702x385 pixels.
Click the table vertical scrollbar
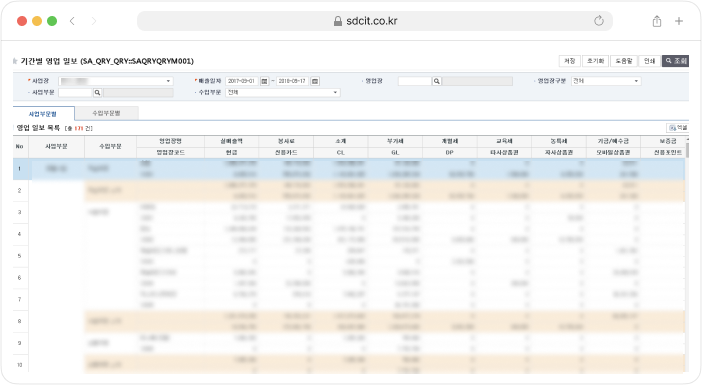pyautogui.click(x=687, y=255)
